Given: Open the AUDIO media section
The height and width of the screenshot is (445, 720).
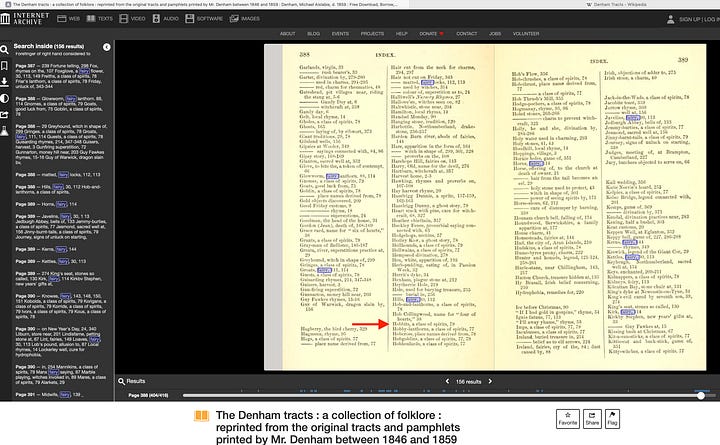Looking at the screenshot, I should pos(165,19).
